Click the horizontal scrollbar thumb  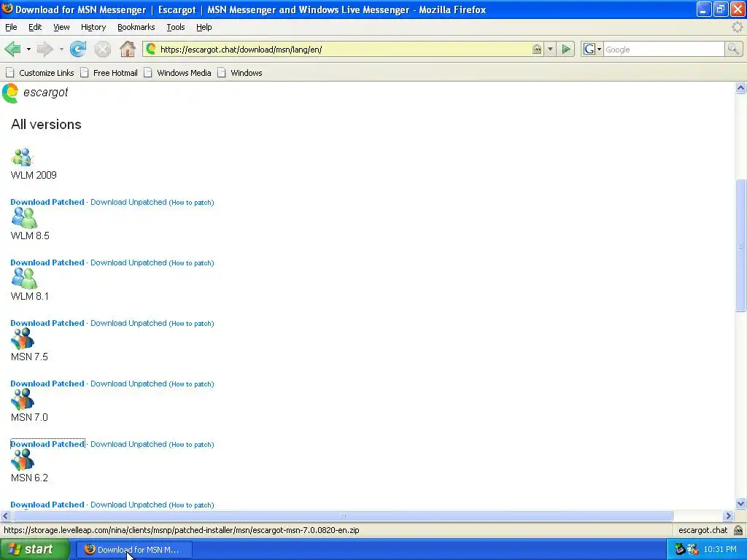click(x=342, y=516)
